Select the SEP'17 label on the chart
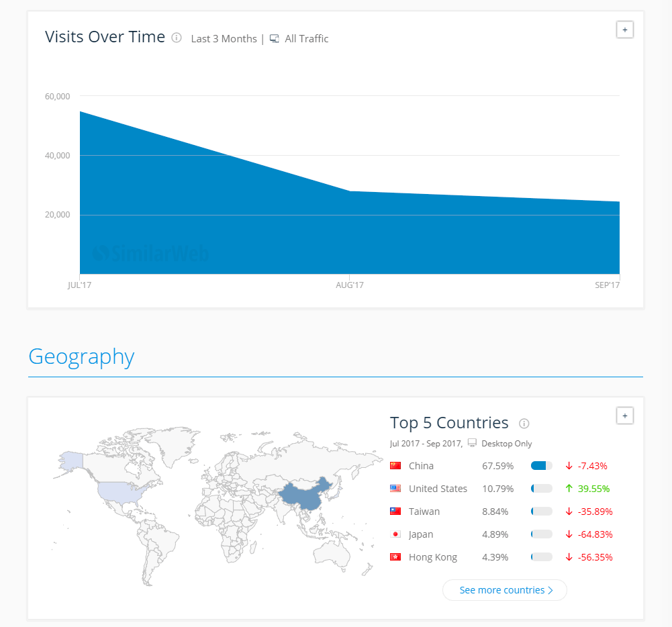 (607, 285)
